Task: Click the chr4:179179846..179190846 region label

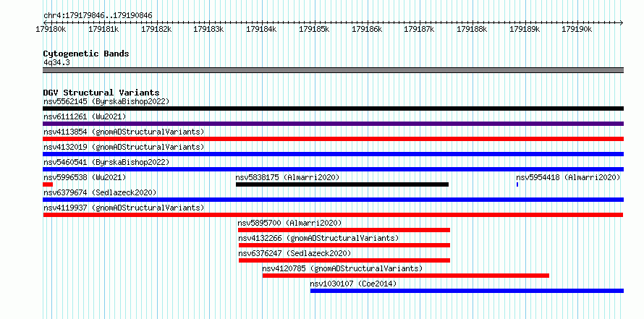Action: tap(98, 16)
